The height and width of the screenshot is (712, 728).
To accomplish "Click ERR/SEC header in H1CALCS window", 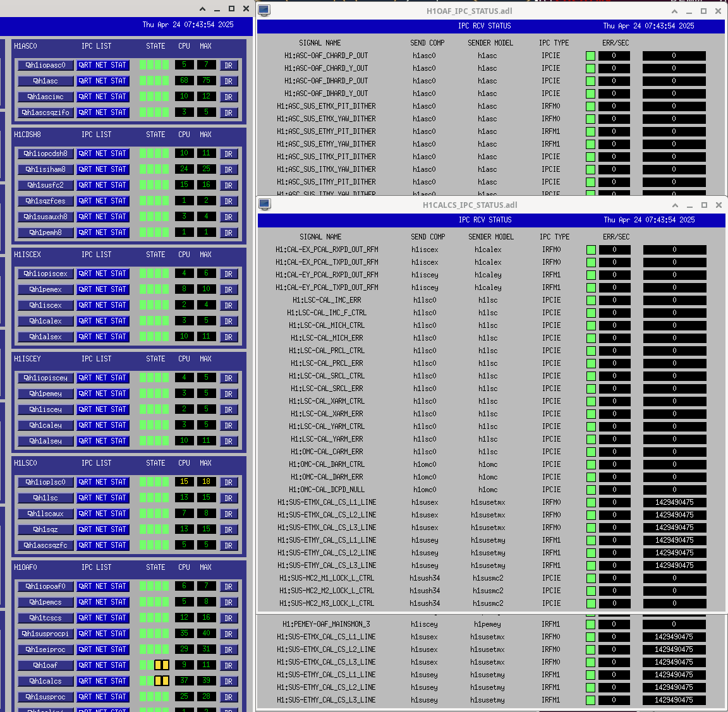I will (616, 237).
